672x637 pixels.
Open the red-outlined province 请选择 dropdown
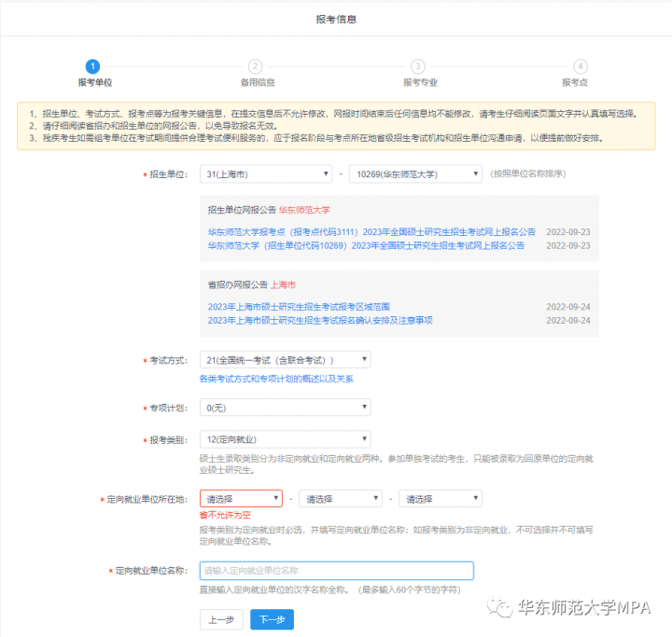pyautogui.click(x=241, y=499)
